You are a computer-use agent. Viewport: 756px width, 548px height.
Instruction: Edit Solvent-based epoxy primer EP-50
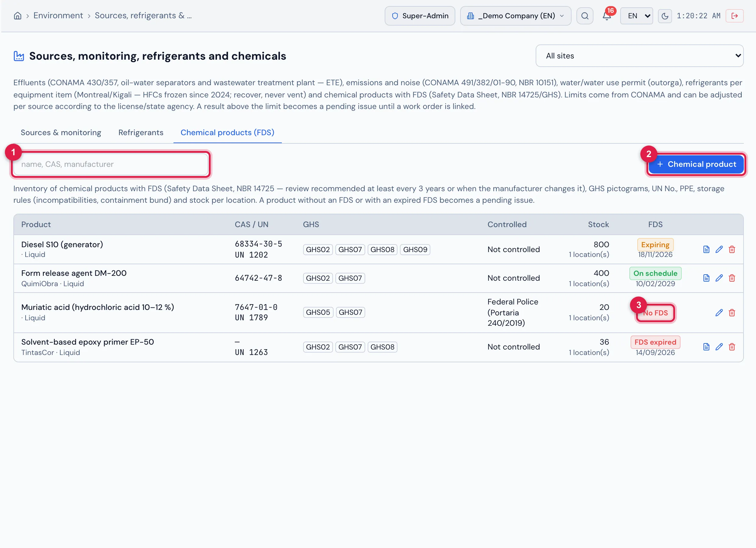click(x=719, y=347)
